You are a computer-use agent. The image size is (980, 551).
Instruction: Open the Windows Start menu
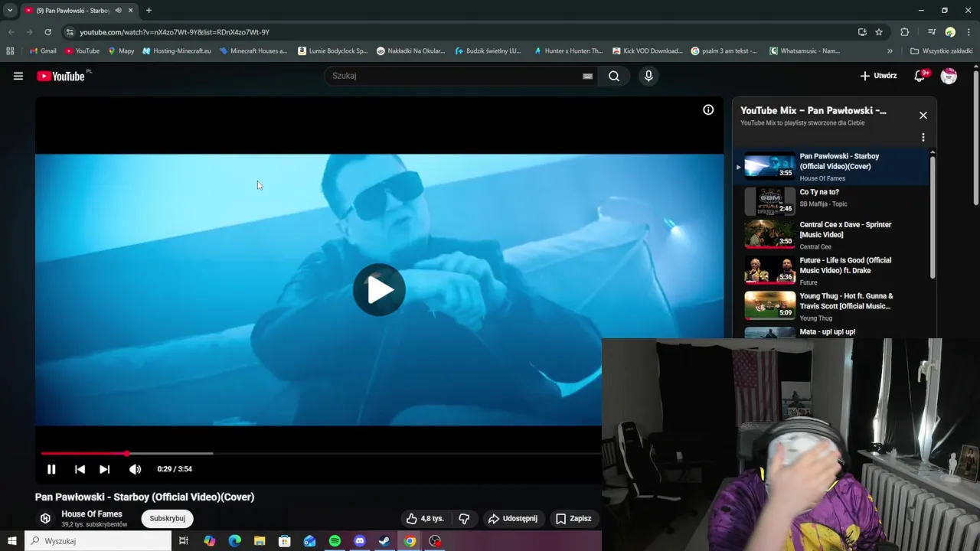(11, 541)
